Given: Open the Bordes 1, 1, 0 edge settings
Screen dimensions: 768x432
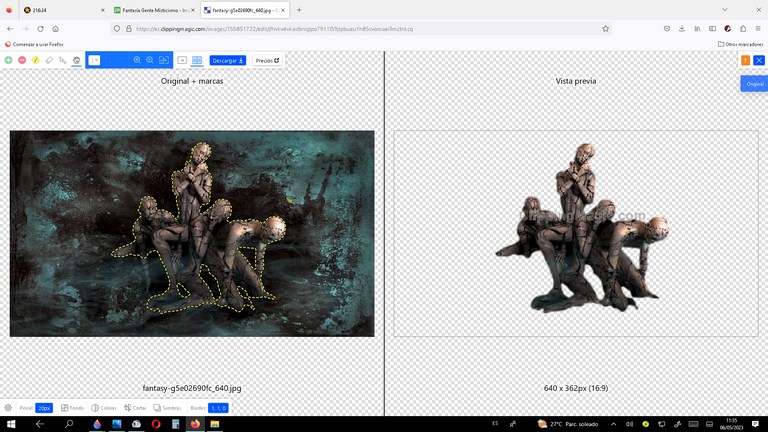Looking at the screenshot, I should coord(218,408).
